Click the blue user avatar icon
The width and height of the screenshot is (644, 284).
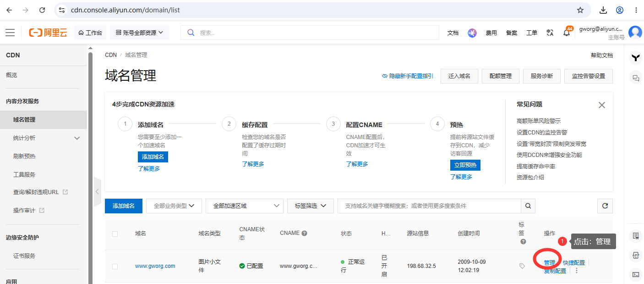pos(635,33)
